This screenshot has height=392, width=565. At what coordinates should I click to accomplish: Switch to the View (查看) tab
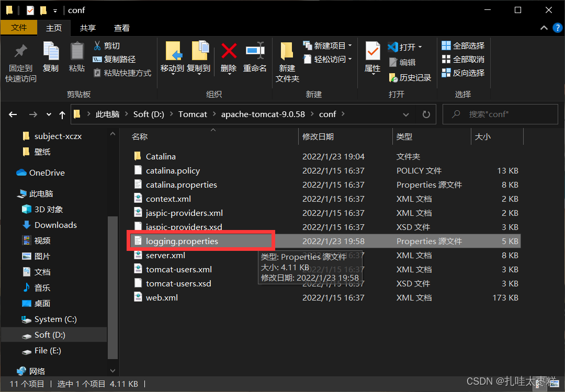pos(122,28)
